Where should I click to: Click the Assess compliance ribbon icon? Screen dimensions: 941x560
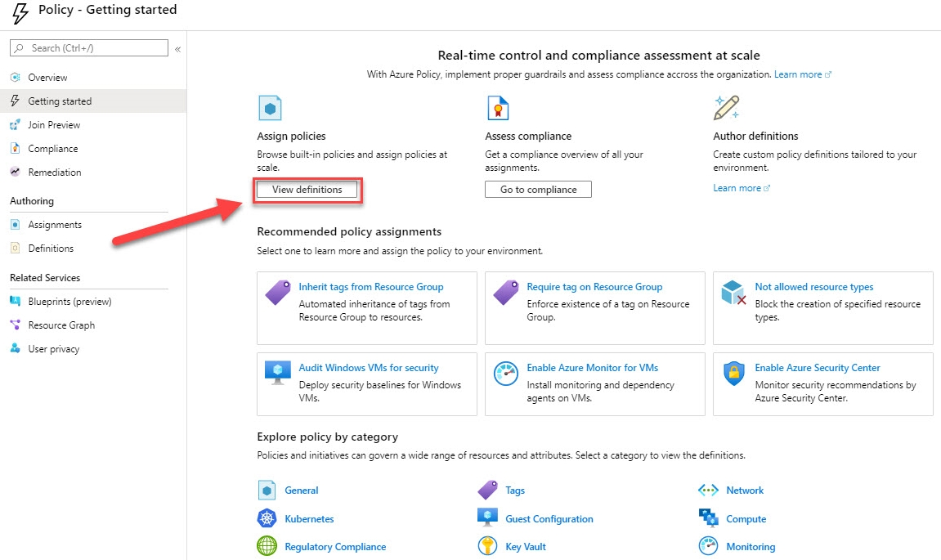[498, 109]
